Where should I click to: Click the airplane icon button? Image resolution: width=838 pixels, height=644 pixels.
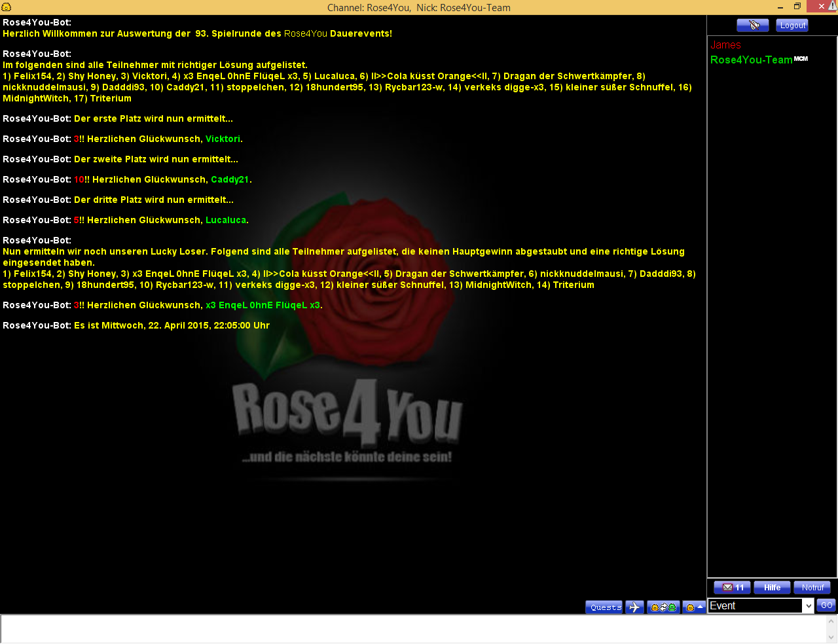pos(634,607)
